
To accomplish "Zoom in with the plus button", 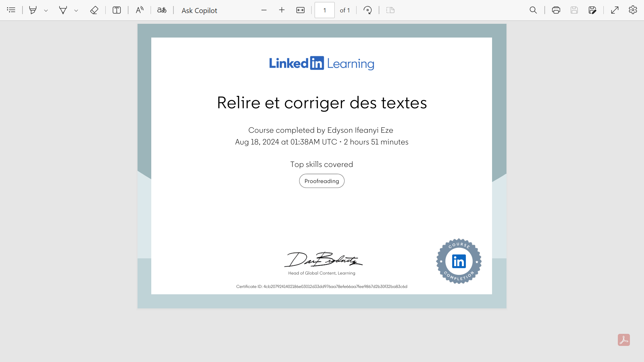I will click(x=282, y=10).
